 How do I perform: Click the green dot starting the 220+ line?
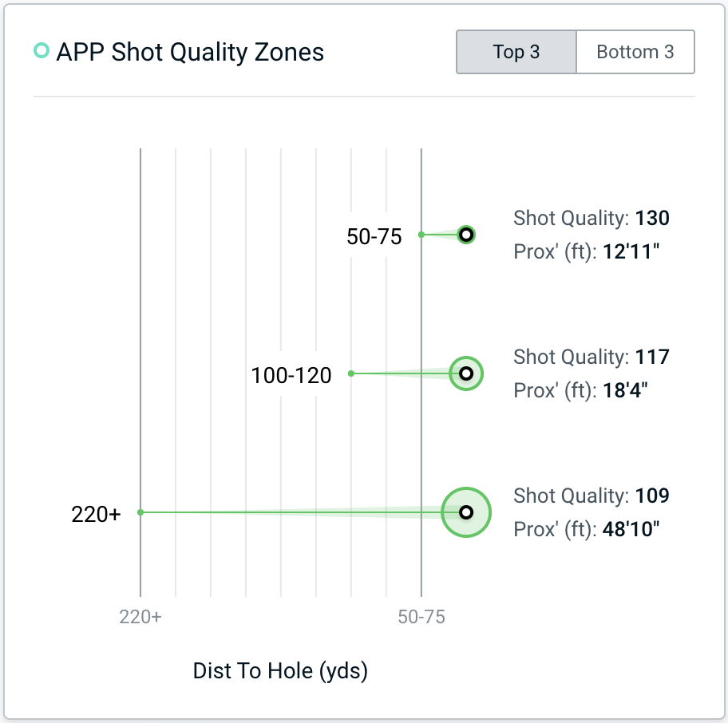tap(140, 512)
